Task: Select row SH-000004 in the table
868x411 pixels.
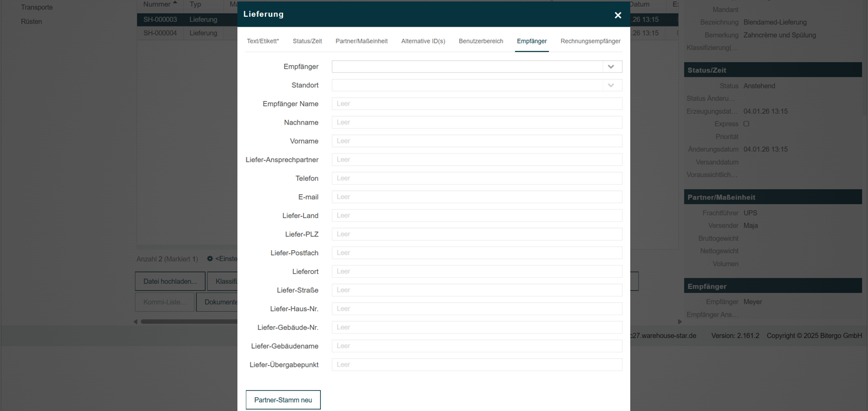Action: 187,33
